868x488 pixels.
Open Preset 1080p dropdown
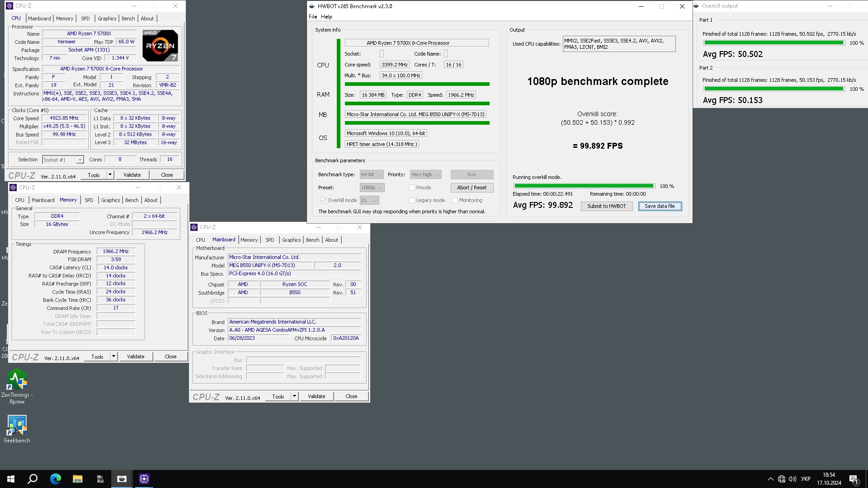(372, 188)
